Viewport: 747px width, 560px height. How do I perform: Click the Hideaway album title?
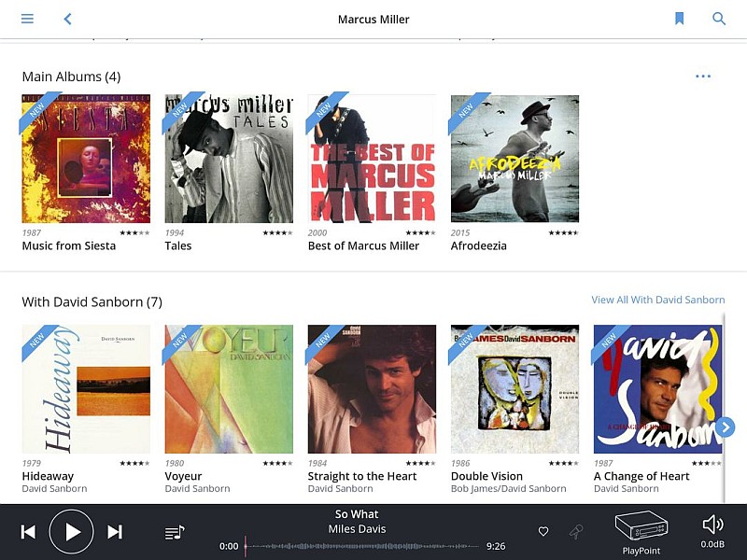tap(48, 476)
